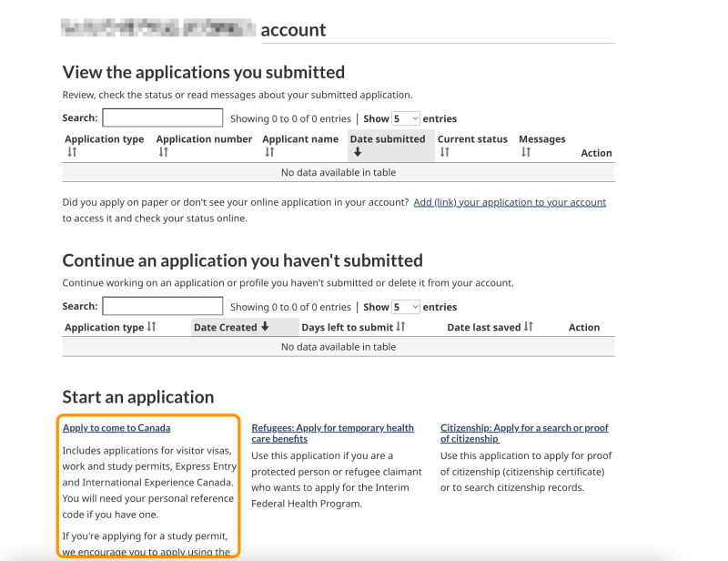Click 'Showing 0 to 0 of 0 entries' under submitted applications
This screenshot has height=561, width=728.
[290, 118]
